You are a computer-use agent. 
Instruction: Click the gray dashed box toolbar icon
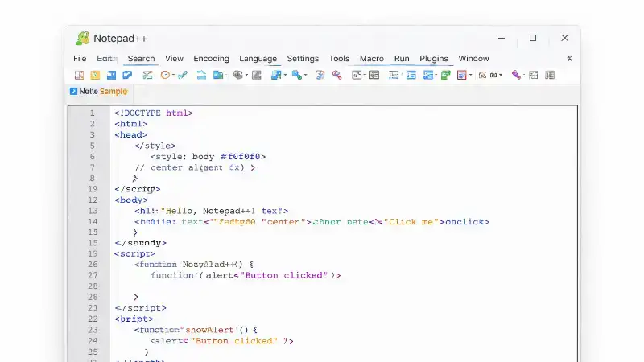tap(533, 75)
